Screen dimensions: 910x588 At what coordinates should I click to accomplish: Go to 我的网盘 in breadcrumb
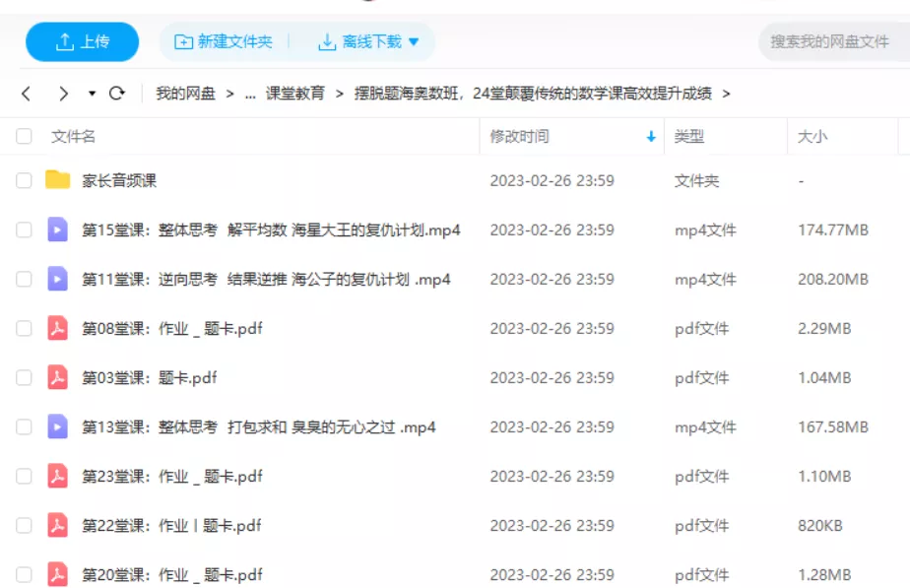[x=185, y=94]
